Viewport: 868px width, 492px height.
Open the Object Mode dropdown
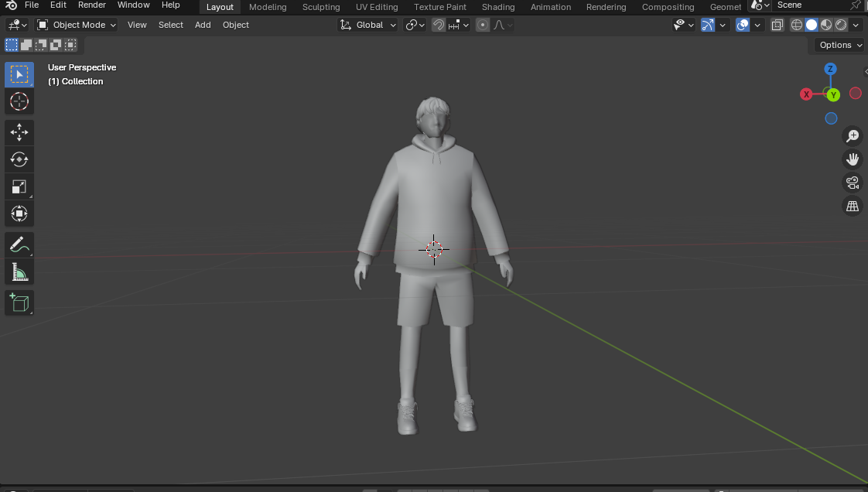pyautogui.click(x=77, y=25)
